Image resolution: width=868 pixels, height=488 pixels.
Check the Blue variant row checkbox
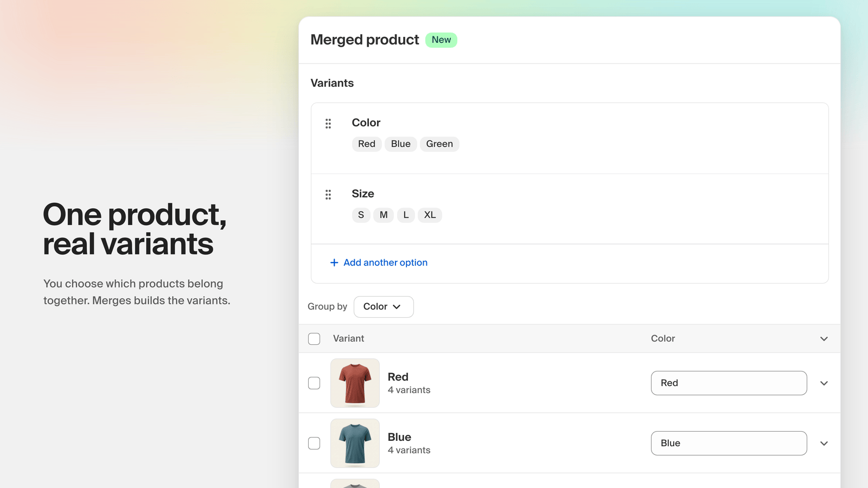point(314,443)
